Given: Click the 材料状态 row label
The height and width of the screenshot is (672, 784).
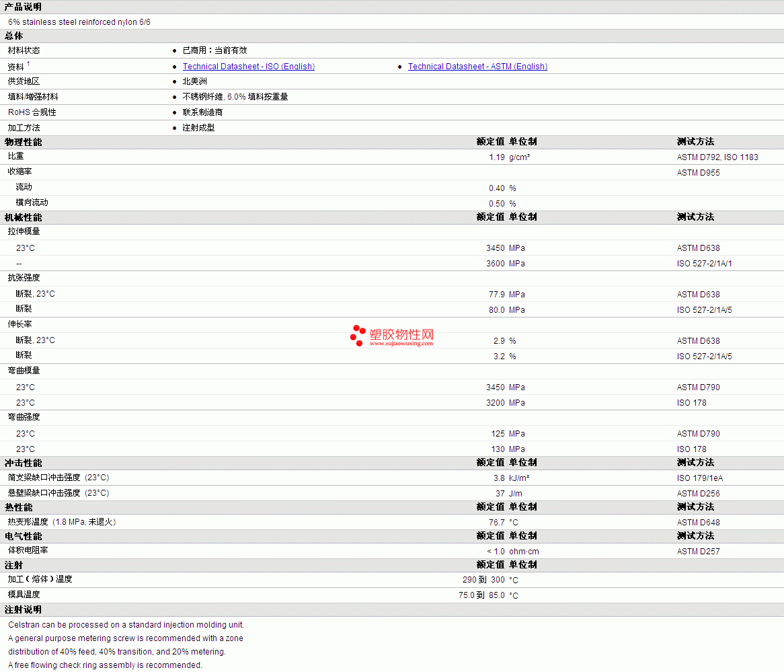Looking at the screenshot, I should [24, 50].
